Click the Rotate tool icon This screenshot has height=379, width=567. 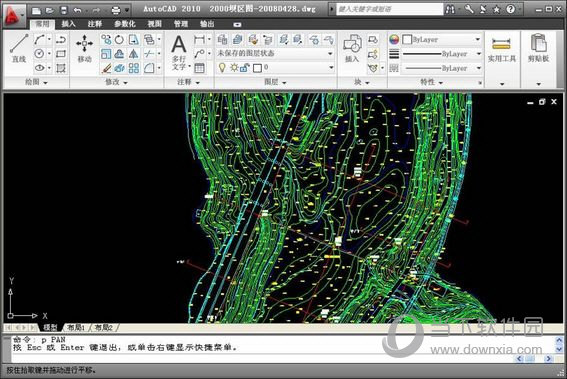click(119, 39)
